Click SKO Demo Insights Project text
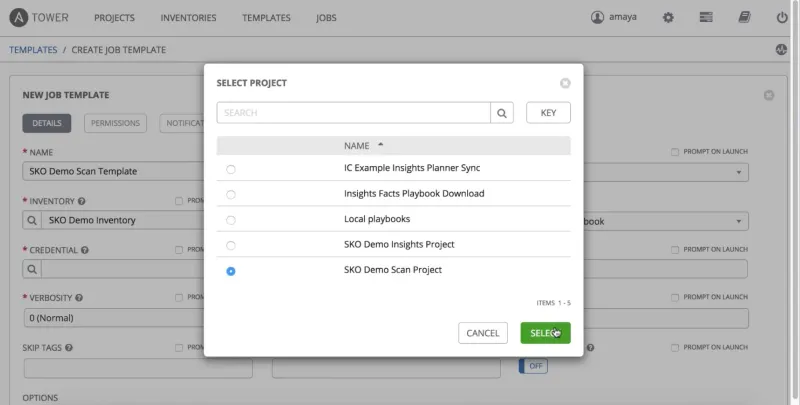The width and height of the screenshot is (800, 405). pos(399,244)
